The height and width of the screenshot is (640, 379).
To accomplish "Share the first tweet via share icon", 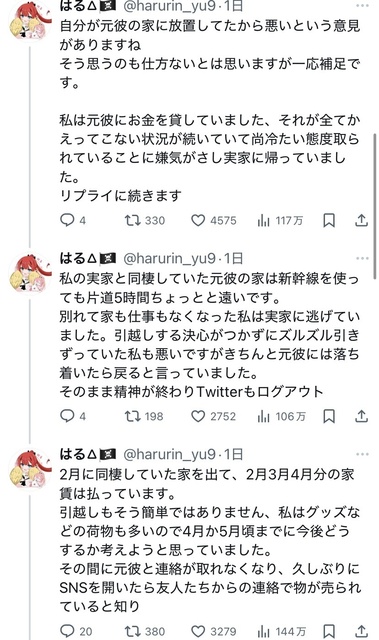I will [x=361, y=220].
